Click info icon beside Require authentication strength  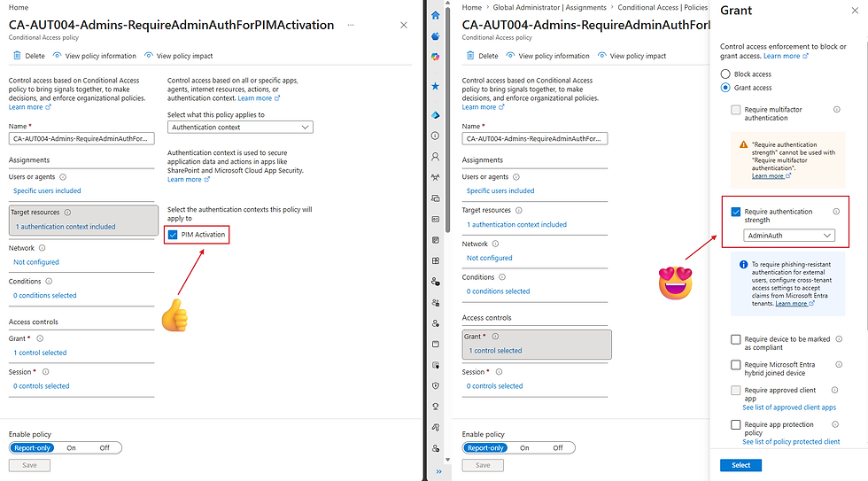point(836,212)
